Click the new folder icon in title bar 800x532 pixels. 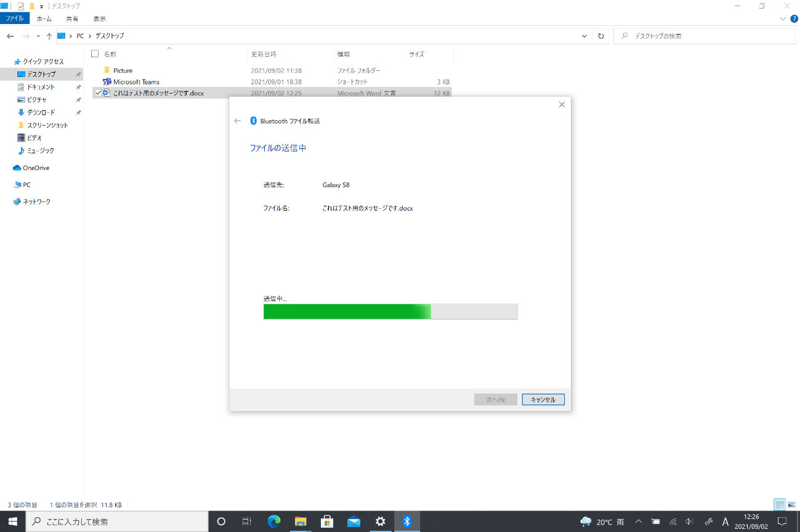click(32, 6)
